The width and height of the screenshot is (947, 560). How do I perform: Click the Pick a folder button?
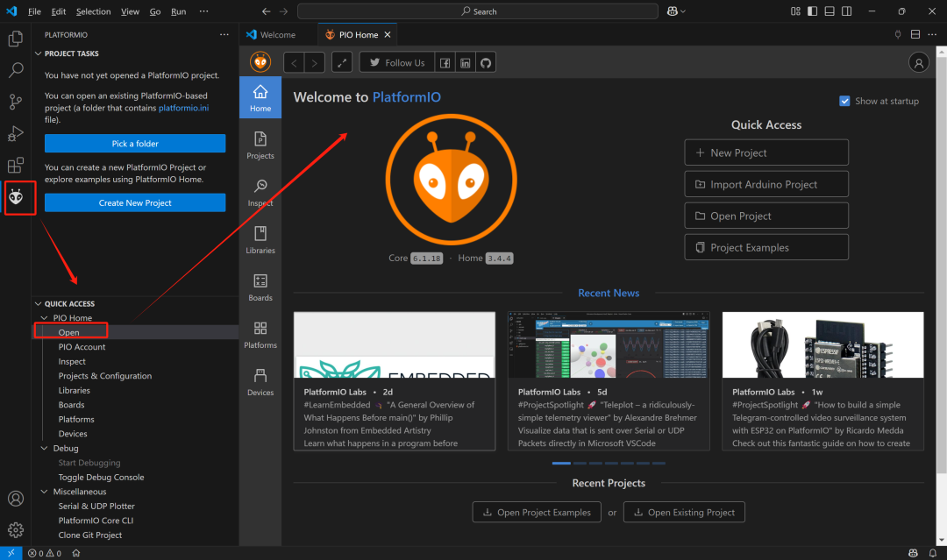pyautogui.click(x=134, y=143)
